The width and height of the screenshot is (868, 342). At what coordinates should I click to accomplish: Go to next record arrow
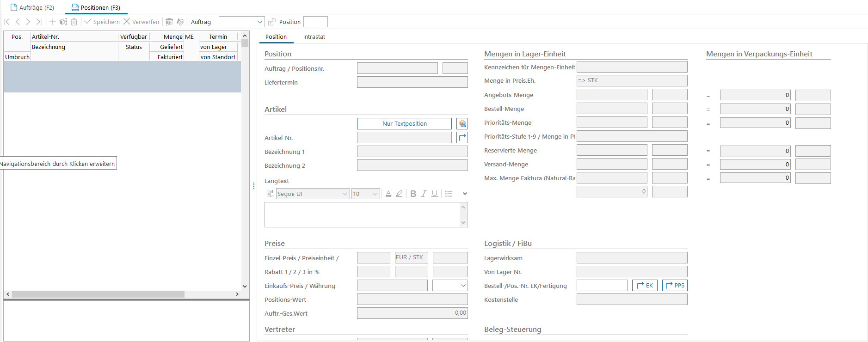click(28, 22)
